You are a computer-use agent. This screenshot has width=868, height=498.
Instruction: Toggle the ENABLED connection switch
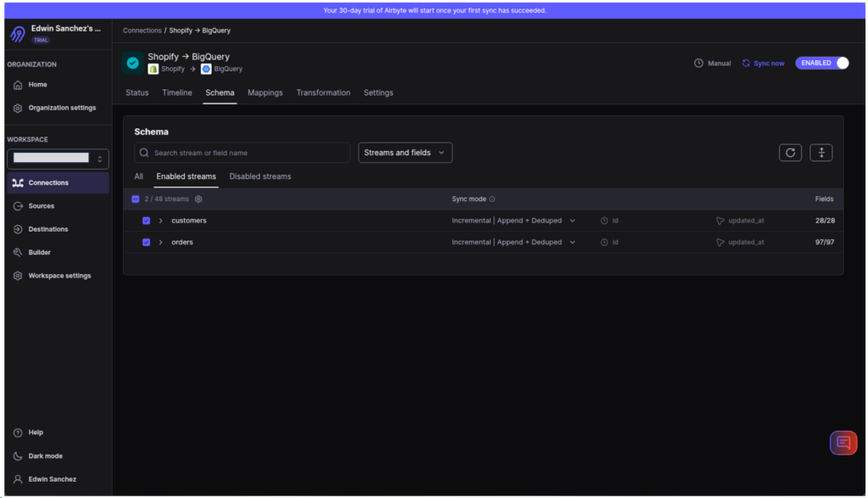click(x=822, y=63)
